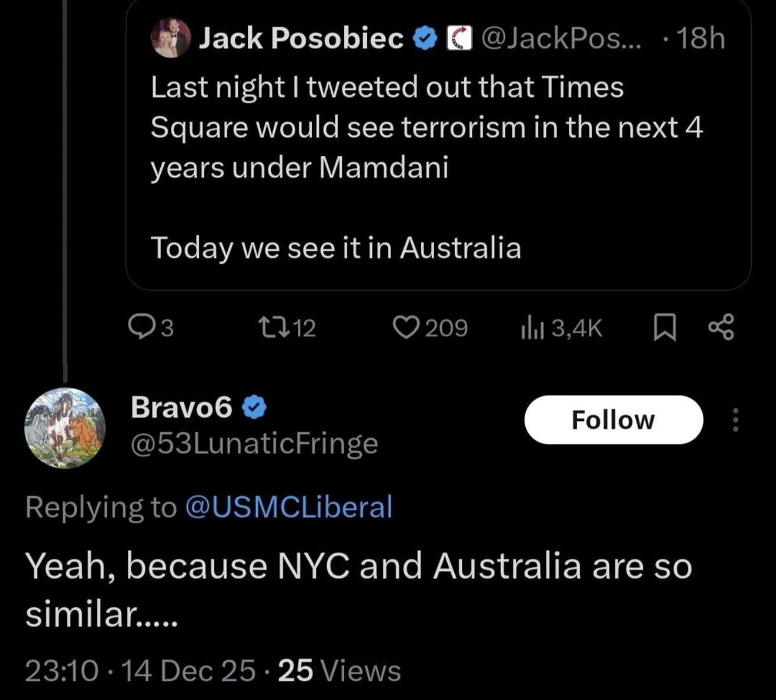
Task: Like the quoted post with heart icon
Action: point(406,327)
